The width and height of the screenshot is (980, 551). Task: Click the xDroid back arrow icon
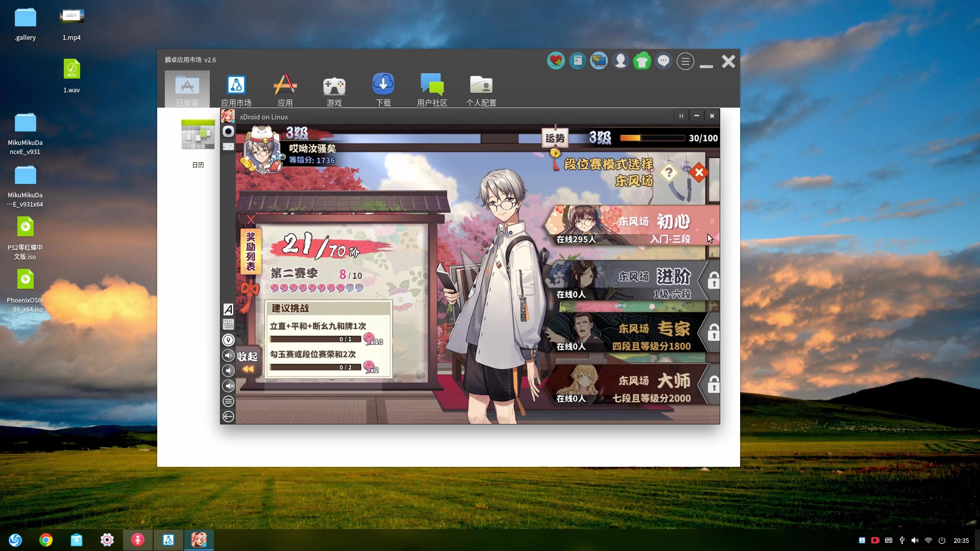tap(228, 417)
